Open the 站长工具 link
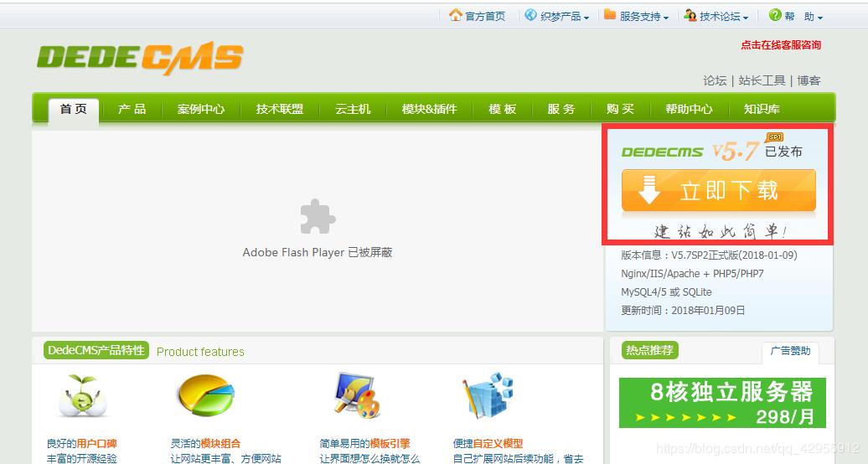868x464 pixels. click(762, 81)
